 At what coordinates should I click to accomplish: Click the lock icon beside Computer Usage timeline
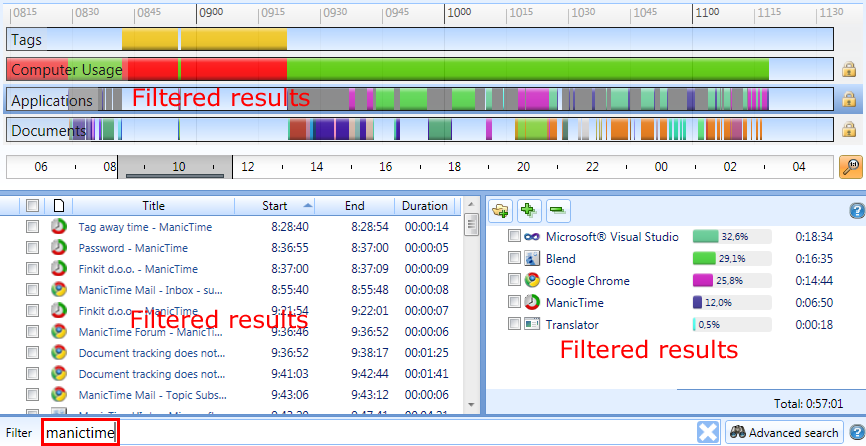[x=849, y=70]
